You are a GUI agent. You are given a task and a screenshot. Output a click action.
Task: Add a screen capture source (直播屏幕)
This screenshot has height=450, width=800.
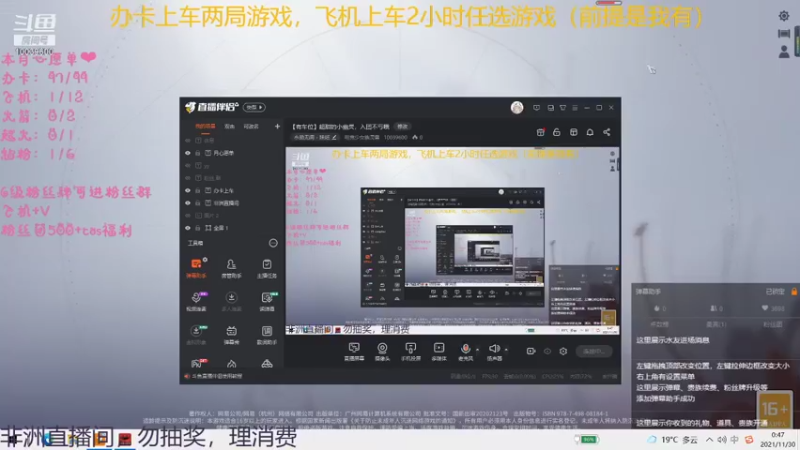(354, 352)
